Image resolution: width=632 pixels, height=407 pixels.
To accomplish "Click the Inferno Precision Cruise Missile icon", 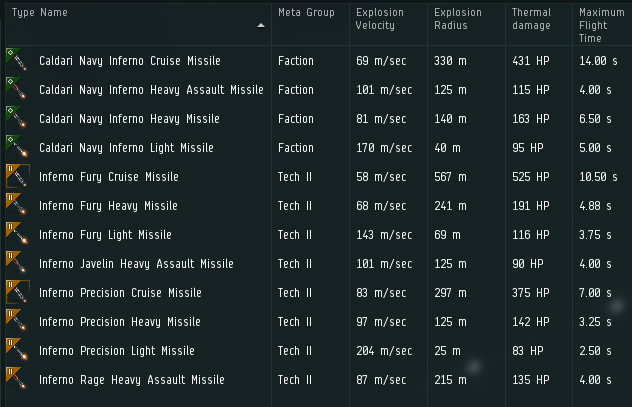I will [x=17, y=293].
